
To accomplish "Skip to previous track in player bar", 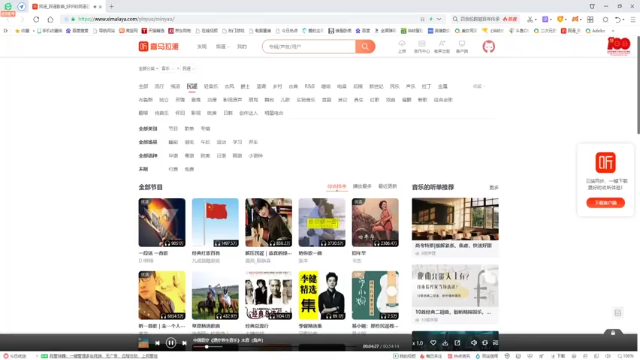I will tap(157, 343).
